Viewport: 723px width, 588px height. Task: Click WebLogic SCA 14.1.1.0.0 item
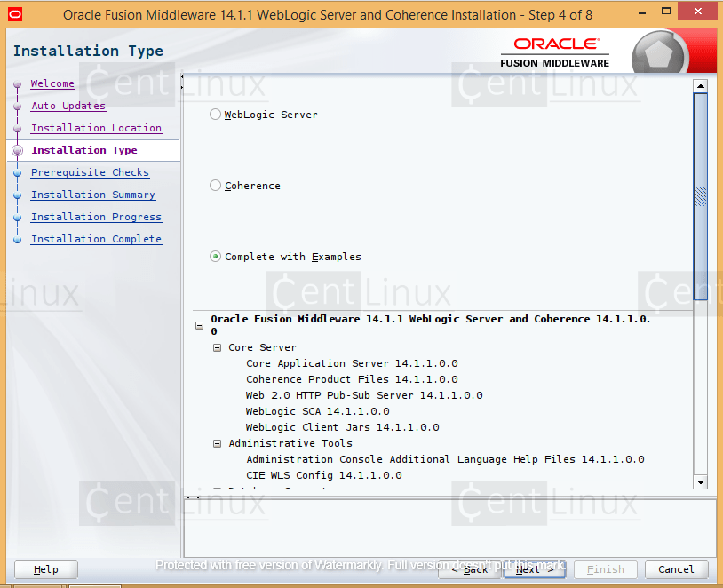click(318, 411)
